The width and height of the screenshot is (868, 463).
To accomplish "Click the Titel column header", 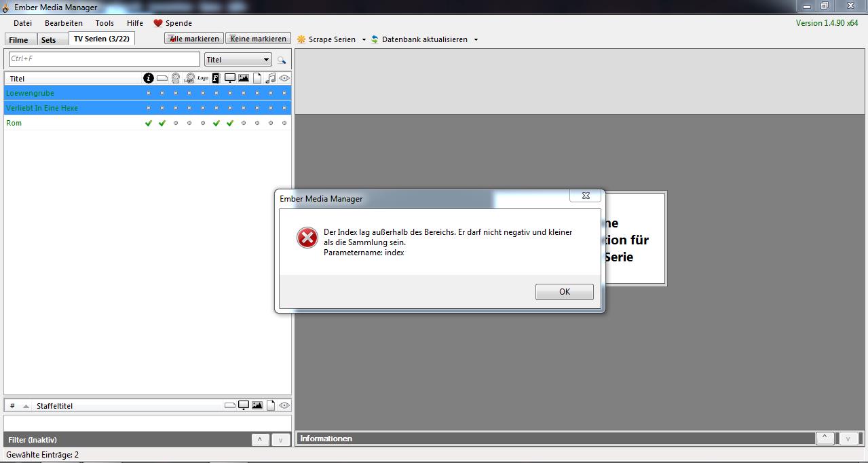I will coord(73,79).
